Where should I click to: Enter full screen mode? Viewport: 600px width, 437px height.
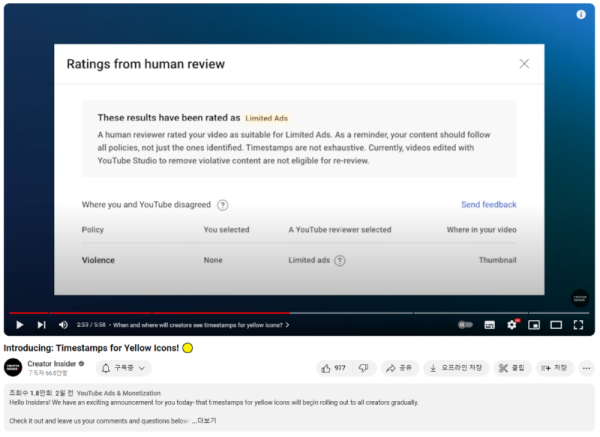(578, 325)
